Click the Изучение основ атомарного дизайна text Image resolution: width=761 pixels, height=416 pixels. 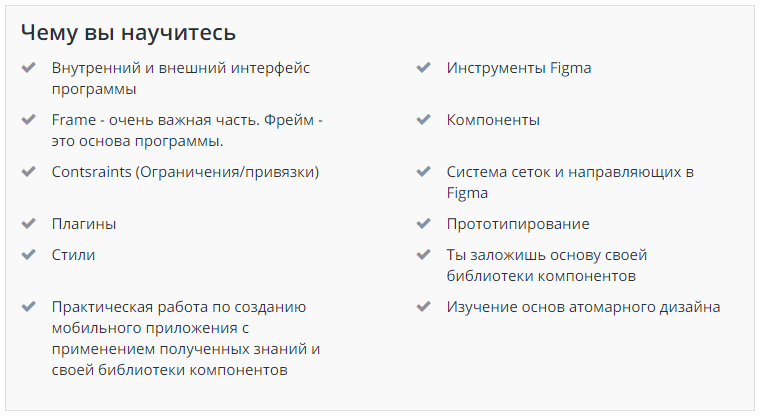coord(583,307)
